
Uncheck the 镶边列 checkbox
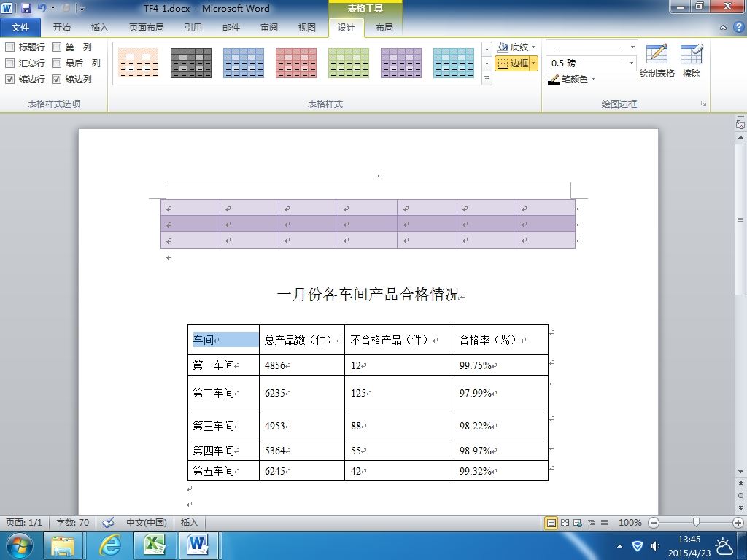pos(56,79)
